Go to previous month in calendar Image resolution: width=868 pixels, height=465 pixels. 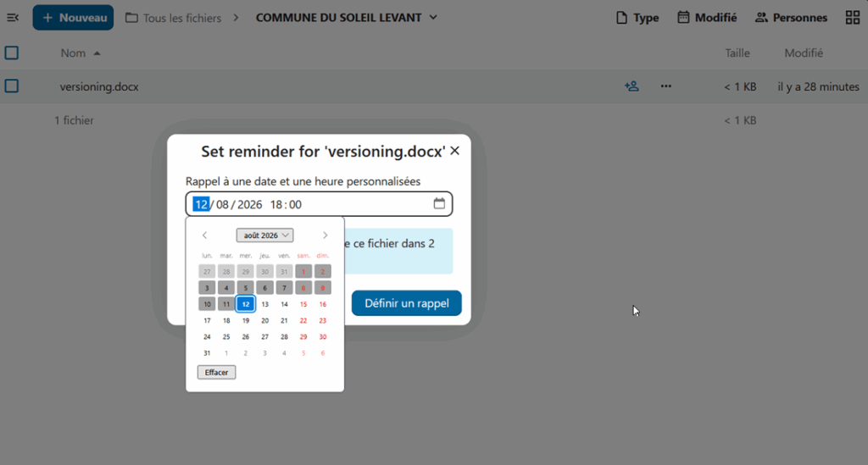pos(205,235)
